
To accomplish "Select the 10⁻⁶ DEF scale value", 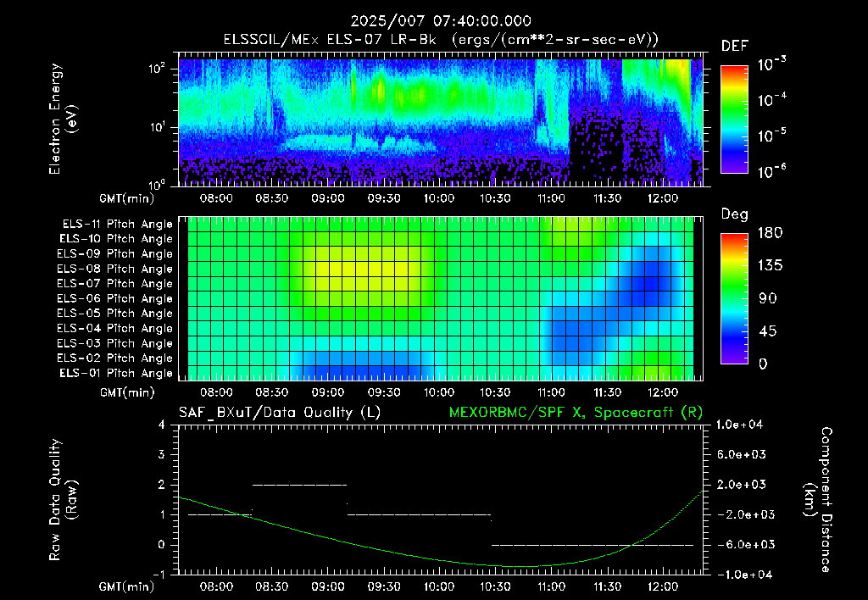I will click(x=771, y=171).
